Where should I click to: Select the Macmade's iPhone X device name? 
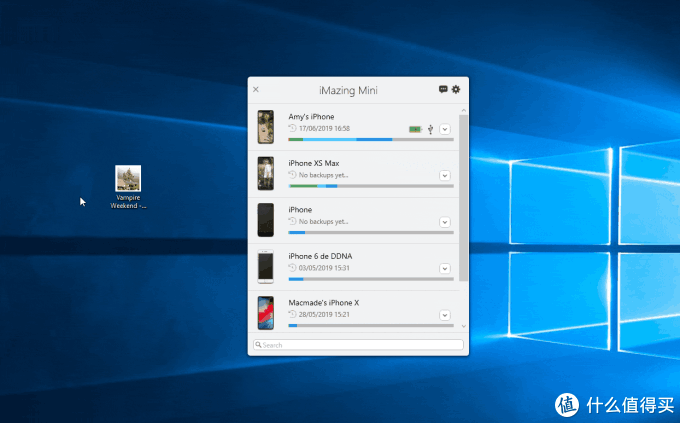326,303
